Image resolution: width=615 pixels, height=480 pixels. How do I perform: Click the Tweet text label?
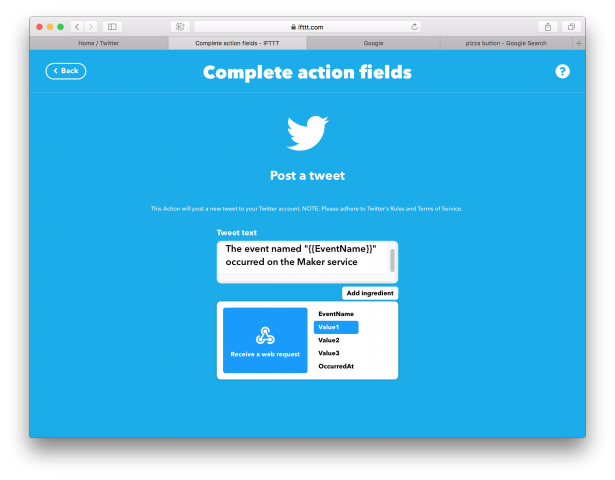point(237,233)
